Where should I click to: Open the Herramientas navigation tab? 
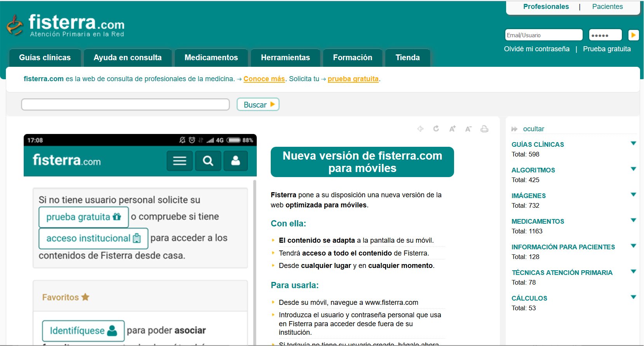tap(285, 57)
